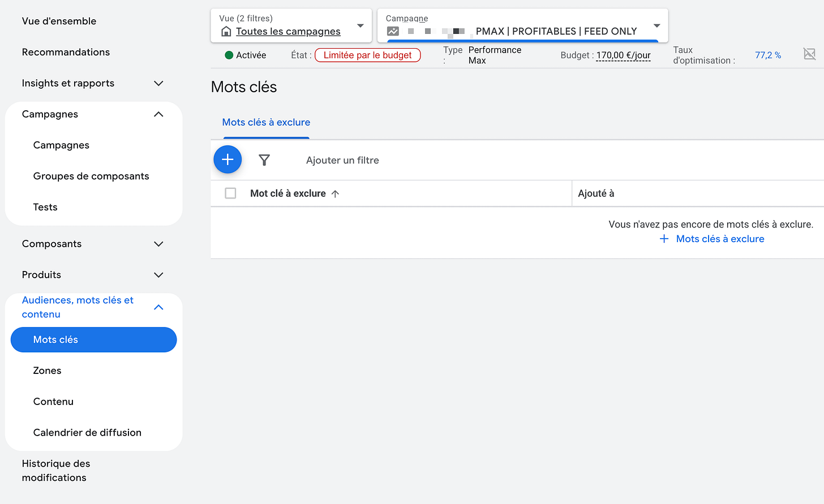Click the crossed-out image icon near optimisation rate
Image resolution: width=824 pixels, height=504 pixels.
810,54
